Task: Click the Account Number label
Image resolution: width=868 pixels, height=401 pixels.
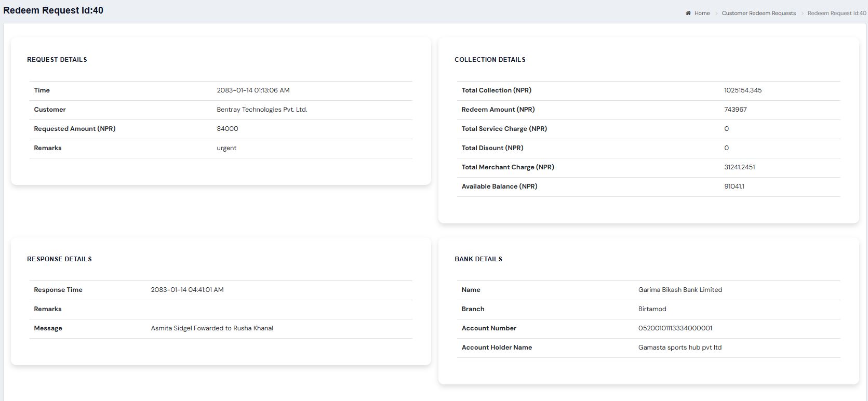Action: [x=489, y=328]
